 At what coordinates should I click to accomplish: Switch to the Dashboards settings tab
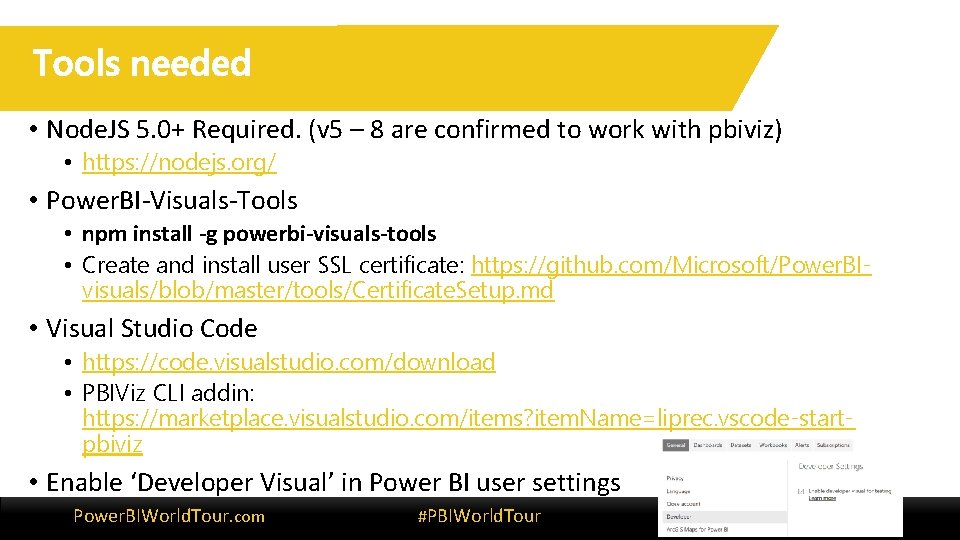tap(707, 445)
